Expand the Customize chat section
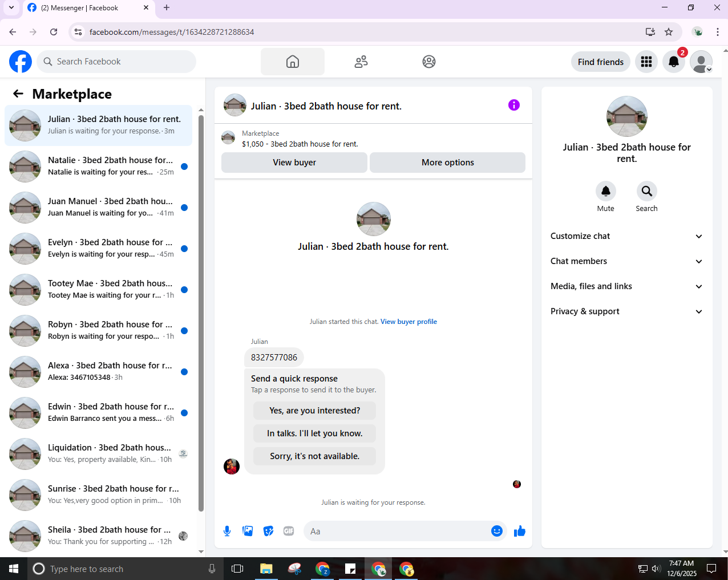This screenshot has width=728, height=580. pyautogui.click(x=626, y=236)
